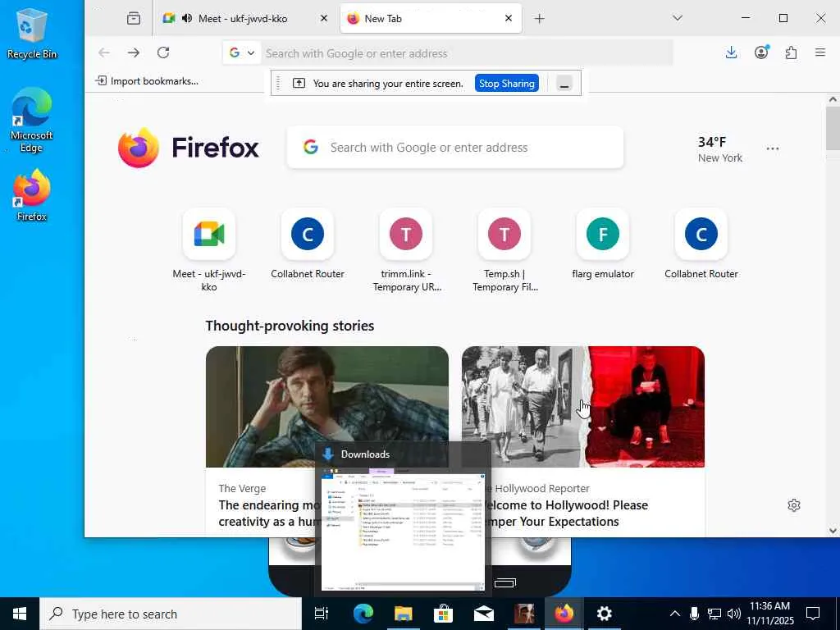The height and width of the screenshot is (630, 840).
Task: Open Task View on the taskbar
Action: coord(321,614)
